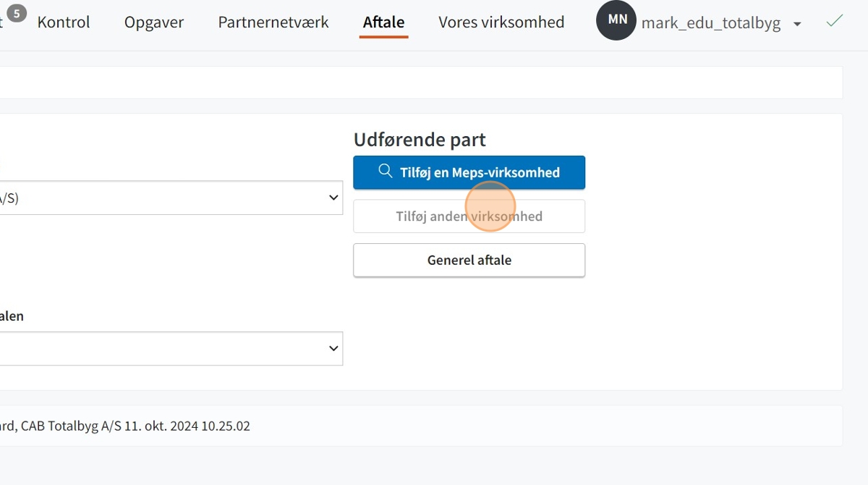This screenshot has width=868, height=485.
Task: Open user menu caret beside mark_edu_totalbyg
Action: coord(797,24)
